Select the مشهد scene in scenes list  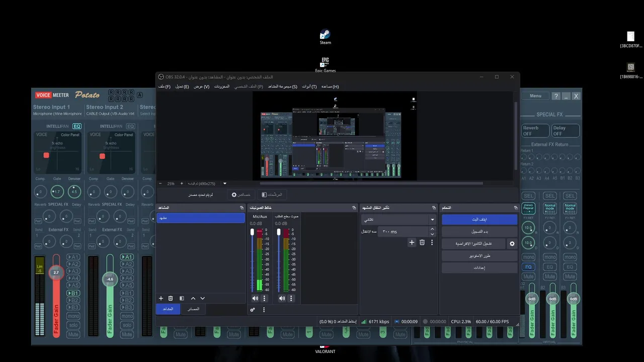click(200, 218)
